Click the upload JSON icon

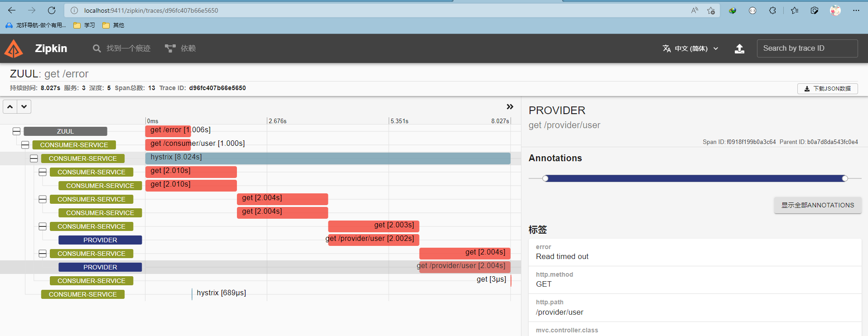click(739, 48)
